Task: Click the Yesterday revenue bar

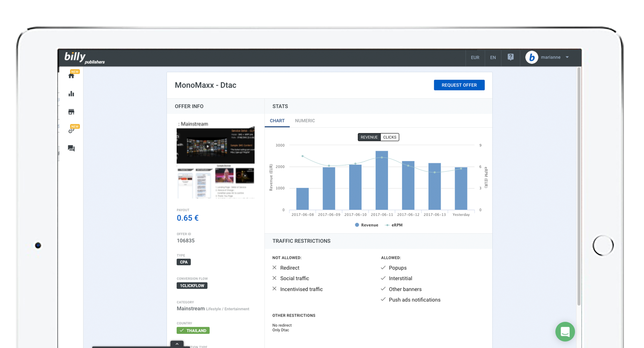Action: tap(461, 188)
